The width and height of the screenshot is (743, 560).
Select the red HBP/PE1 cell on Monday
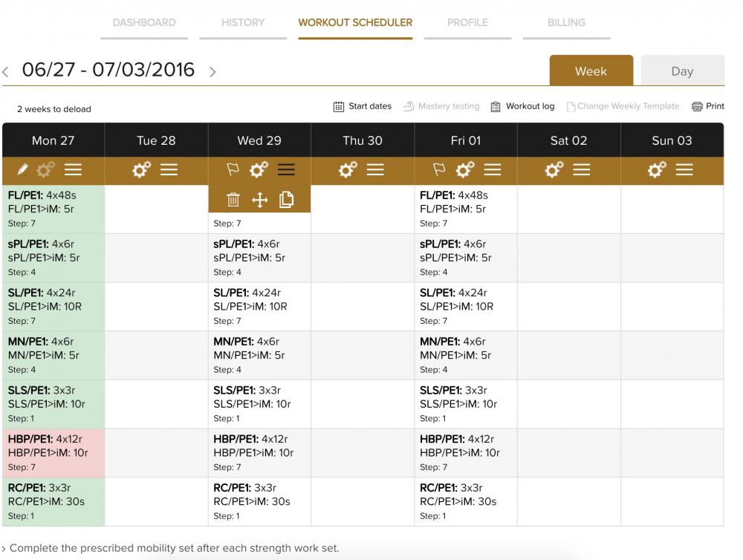(53, 453)
